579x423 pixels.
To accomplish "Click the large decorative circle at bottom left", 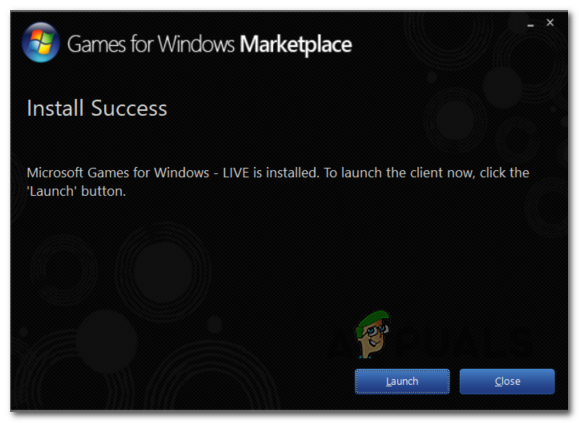I will pyautogui.click(x=163, y=271).
